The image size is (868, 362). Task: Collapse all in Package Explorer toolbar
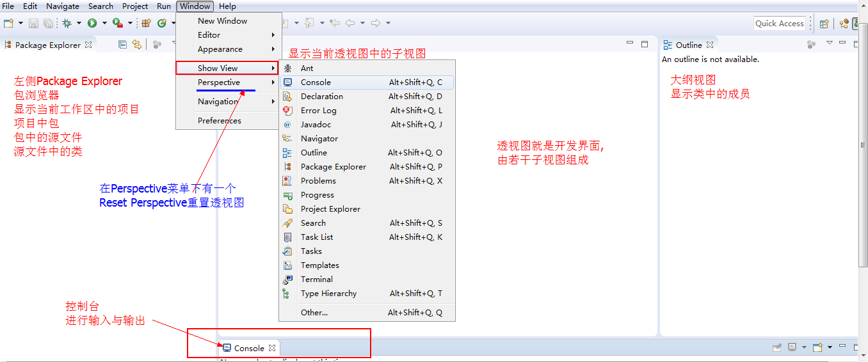[122, 45]
